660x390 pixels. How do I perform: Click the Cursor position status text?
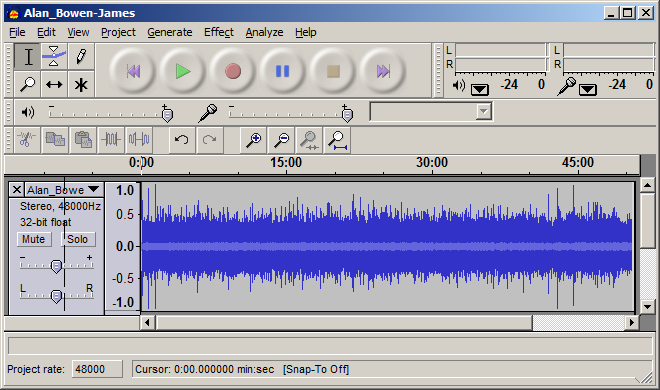point(205,369)
